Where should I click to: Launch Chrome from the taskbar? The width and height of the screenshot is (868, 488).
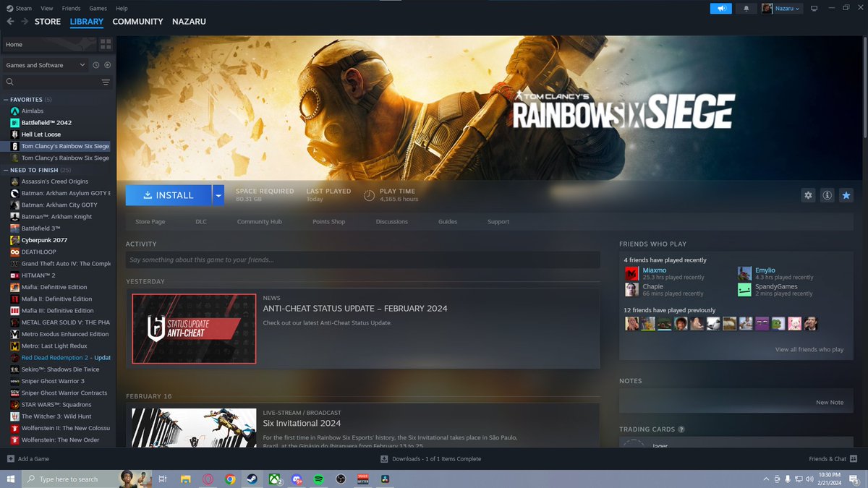(x=230, y=479)
